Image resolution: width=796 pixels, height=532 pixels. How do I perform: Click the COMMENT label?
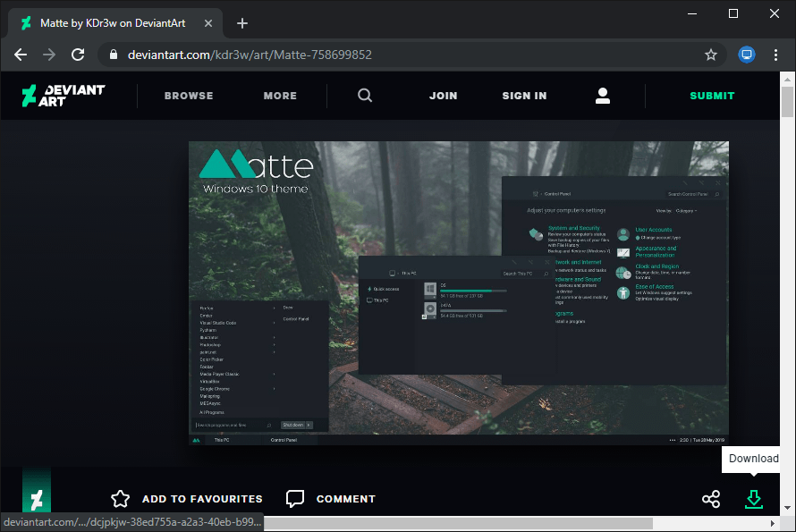346,499
